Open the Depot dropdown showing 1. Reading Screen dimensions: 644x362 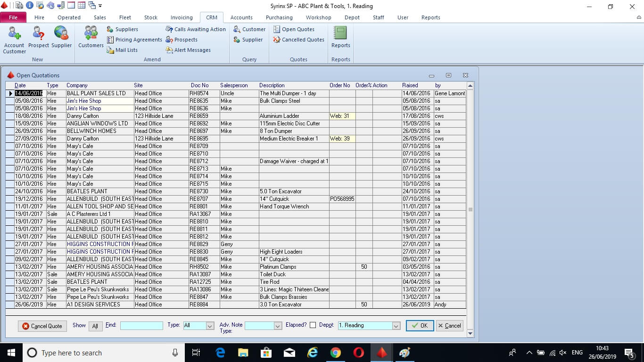click(396, 326)
